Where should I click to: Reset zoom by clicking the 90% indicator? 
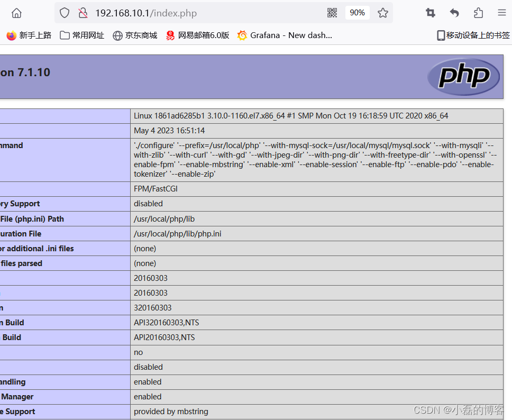coord(357,13)
